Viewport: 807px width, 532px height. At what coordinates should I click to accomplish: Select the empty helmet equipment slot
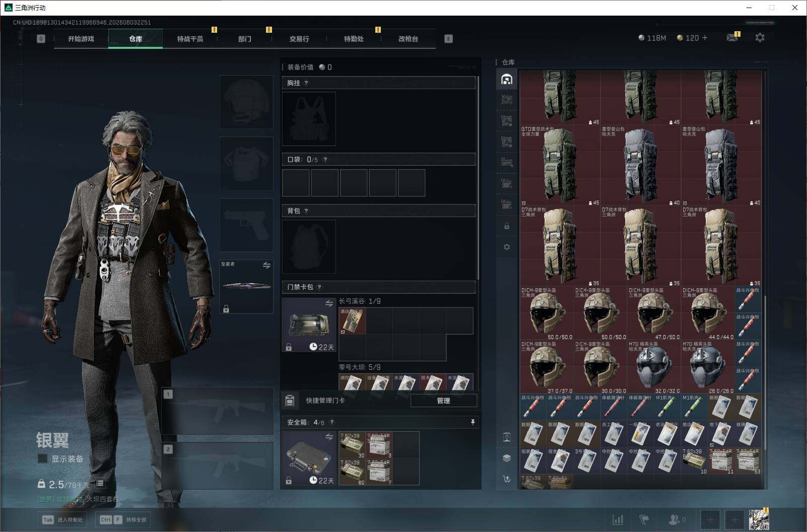coord(246,102)
